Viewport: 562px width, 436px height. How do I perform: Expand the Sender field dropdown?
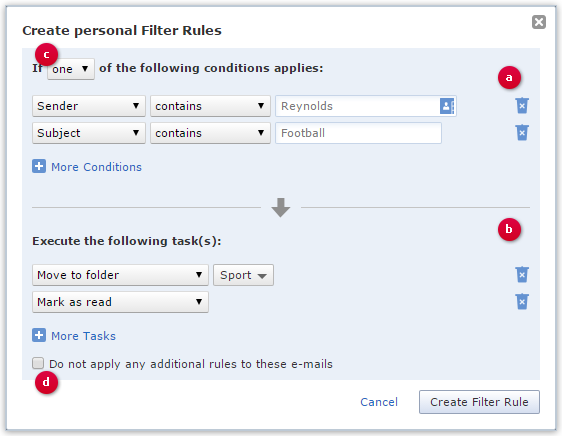pyautogui.click(x=89, y=106)
